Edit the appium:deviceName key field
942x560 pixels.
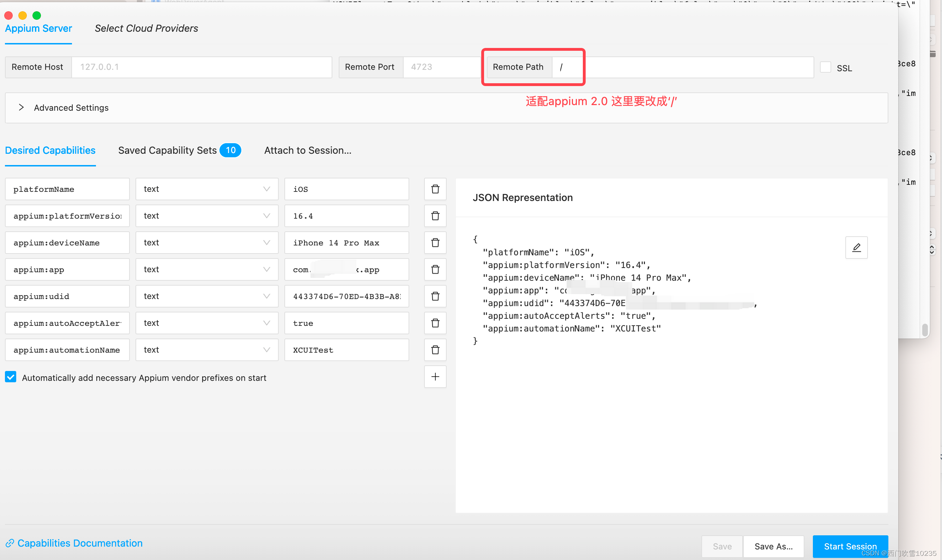(x=67, y=243)
